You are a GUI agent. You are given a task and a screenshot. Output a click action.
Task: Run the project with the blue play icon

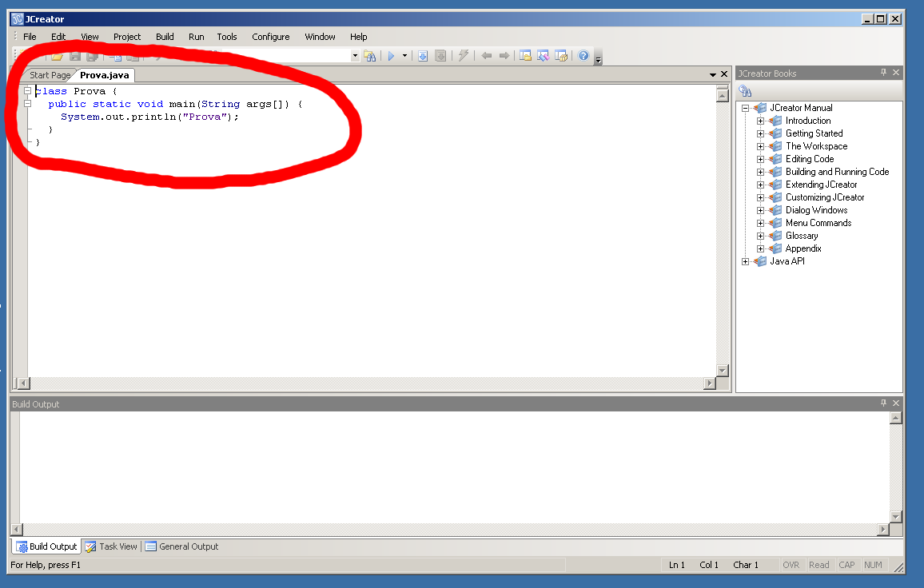pos(391,56)
